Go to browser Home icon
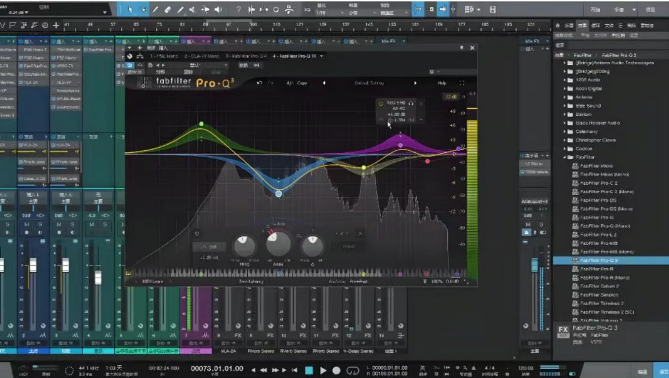This screenshot has width=669, height=378. point(557,26)
